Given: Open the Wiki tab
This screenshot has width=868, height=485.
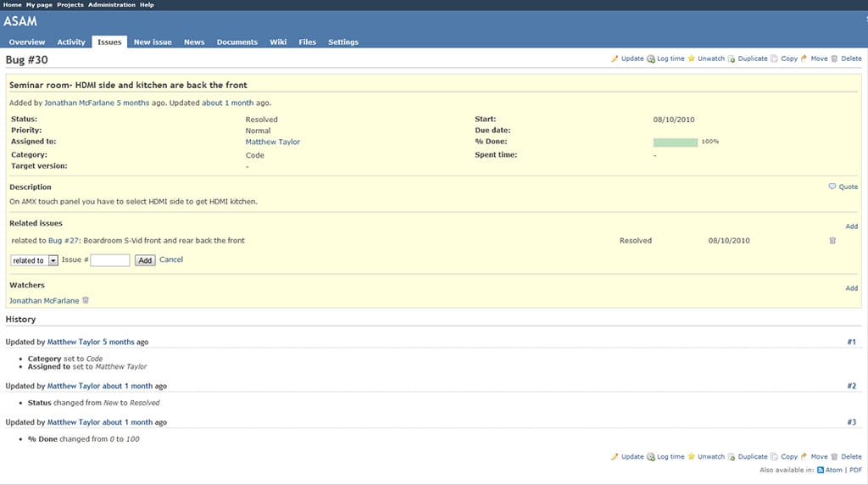Looking at the screenshot, I should point(278,42).
